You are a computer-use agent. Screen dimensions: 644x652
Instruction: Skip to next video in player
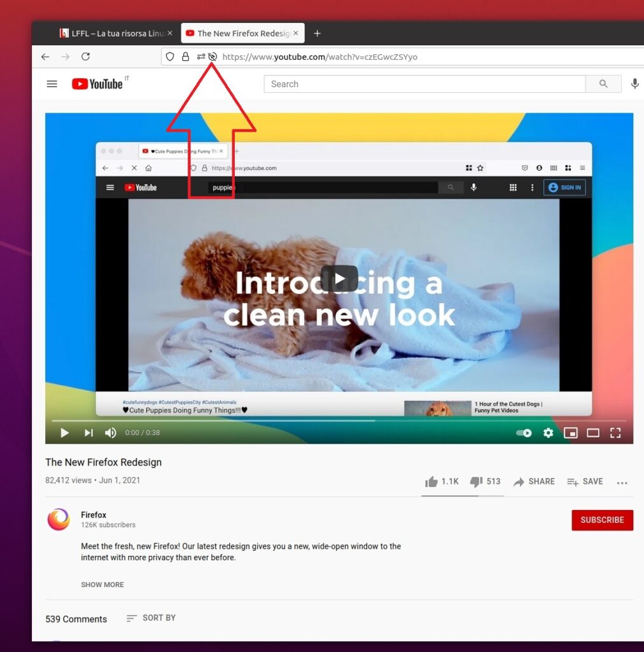click(x=88, y=433)
